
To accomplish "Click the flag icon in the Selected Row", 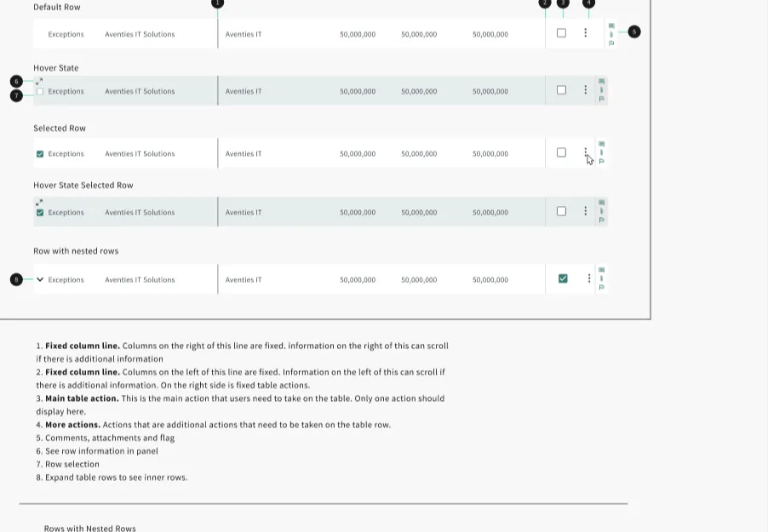I will [601, 161].
